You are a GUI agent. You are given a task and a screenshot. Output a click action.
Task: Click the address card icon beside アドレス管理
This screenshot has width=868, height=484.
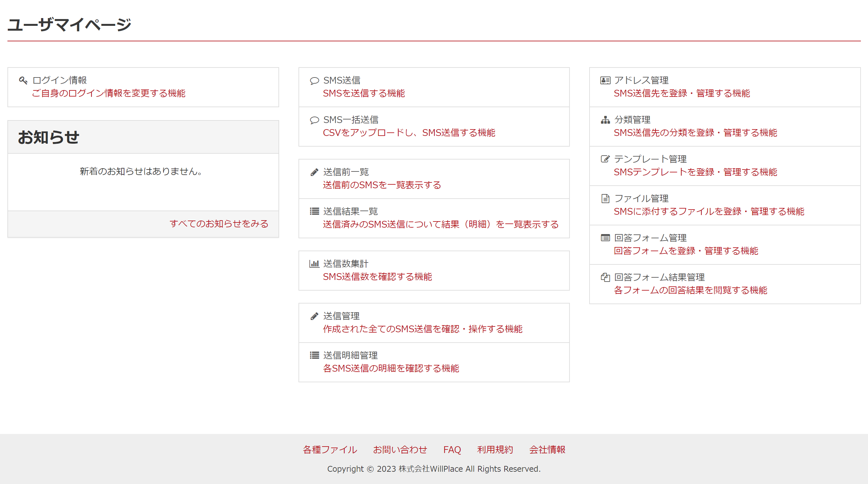tap(605, 80)
